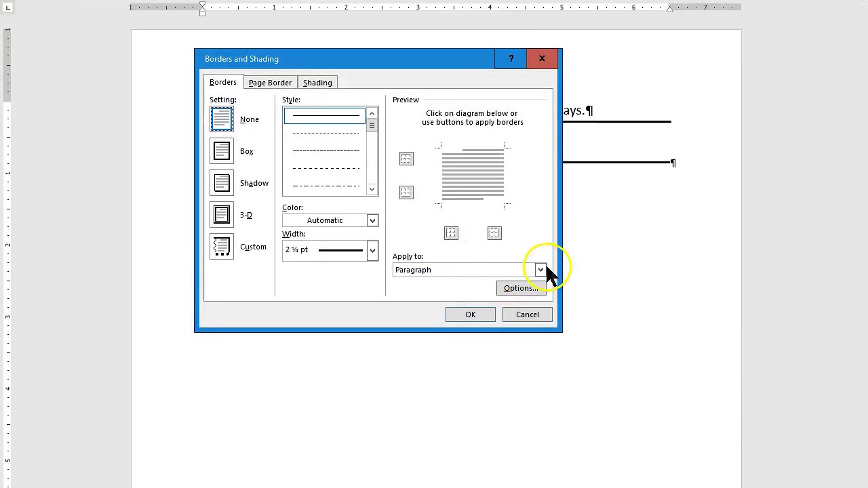The image size is (868, 488).
Task: Click the Shadow setting label
Action: pyautogui.click(x=254, y=183)
